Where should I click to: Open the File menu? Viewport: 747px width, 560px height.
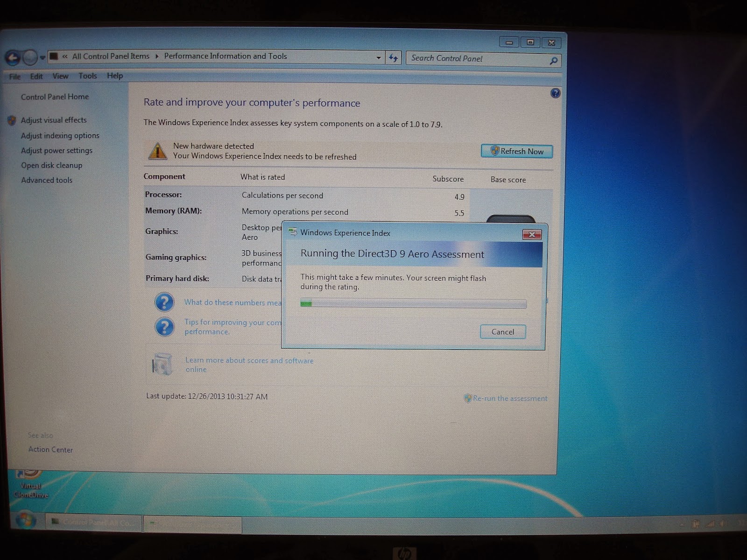coord(14,77)
